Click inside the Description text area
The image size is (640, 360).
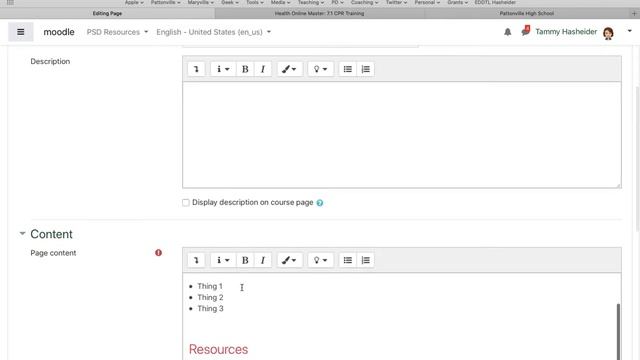402,135
